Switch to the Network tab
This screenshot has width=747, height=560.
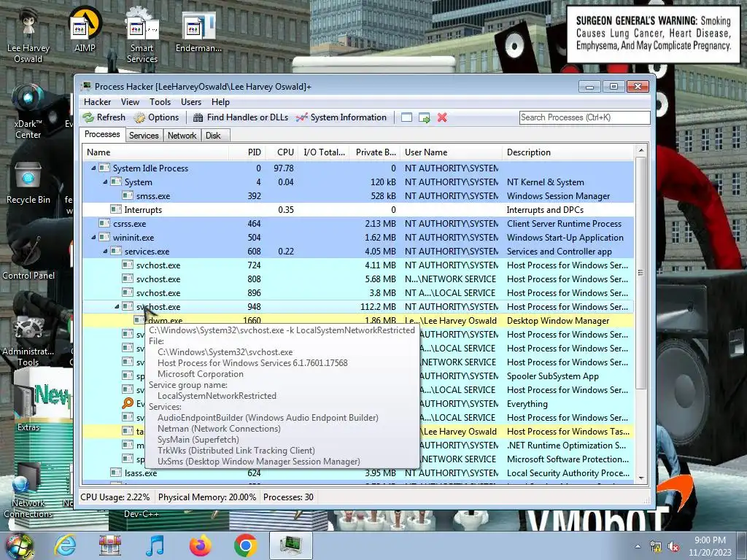(x=182, y=136)
